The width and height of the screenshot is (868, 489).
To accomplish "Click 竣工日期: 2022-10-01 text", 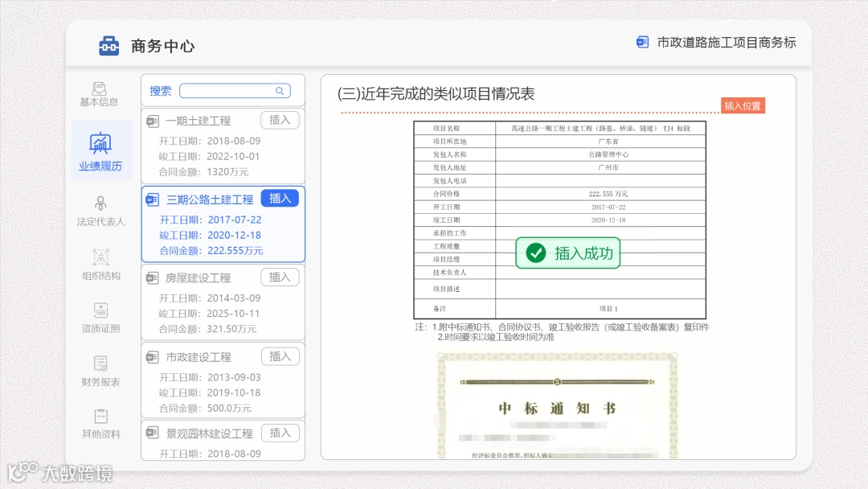I will tap(209, 156).
